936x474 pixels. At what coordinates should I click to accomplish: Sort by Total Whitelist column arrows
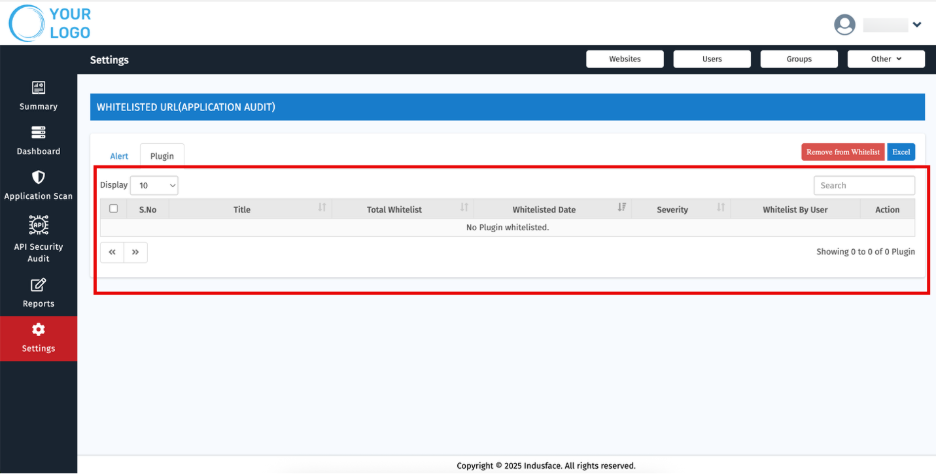pyautogui.click(x=464, y=208)
